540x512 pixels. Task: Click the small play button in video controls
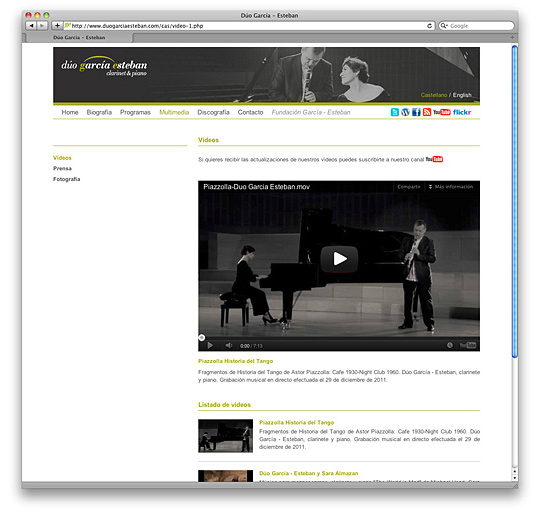(x=210, y=345)
